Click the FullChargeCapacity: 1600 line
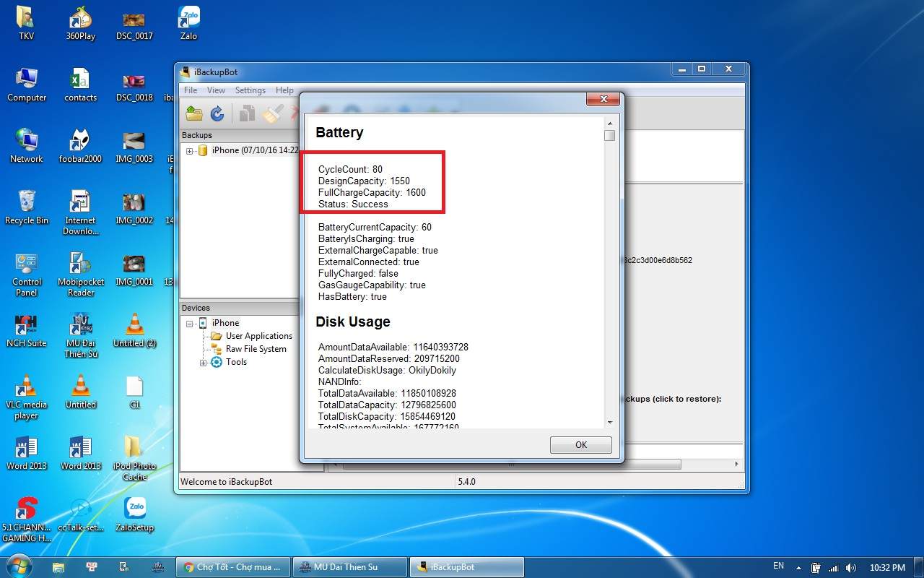The width and height of the screenshot is (924, 578). click(372, 192)
